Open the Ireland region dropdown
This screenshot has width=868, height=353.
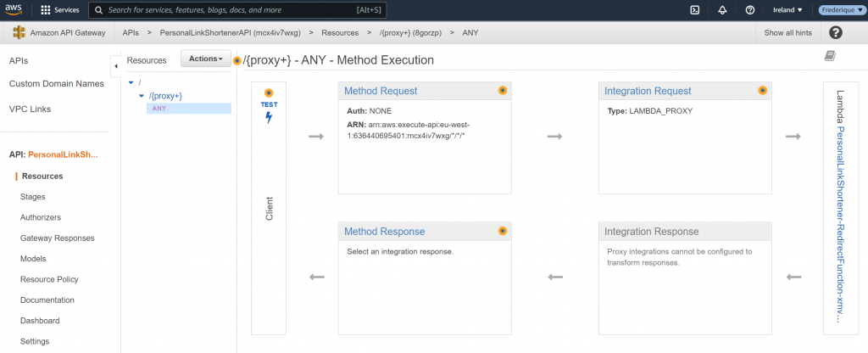[788, 10]
